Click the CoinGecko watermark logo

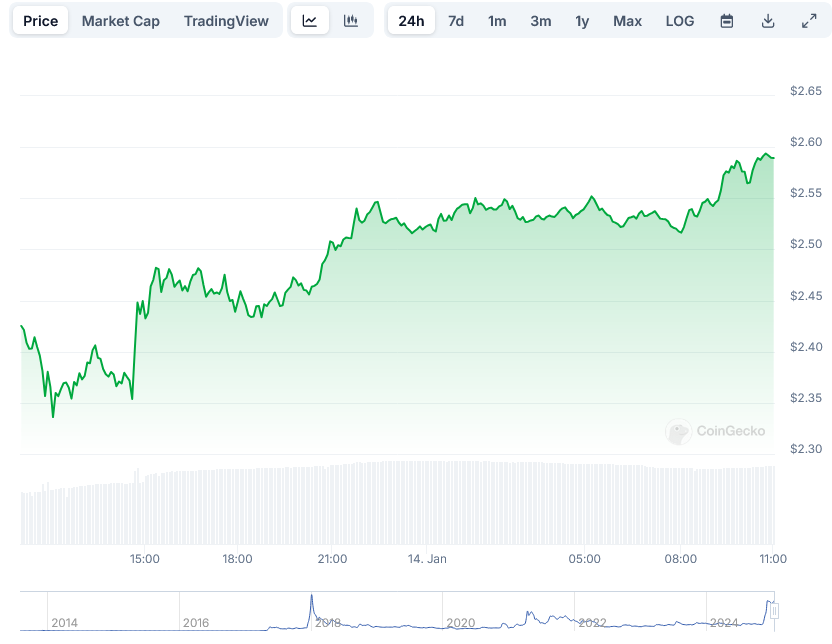(x=716, y=431)
